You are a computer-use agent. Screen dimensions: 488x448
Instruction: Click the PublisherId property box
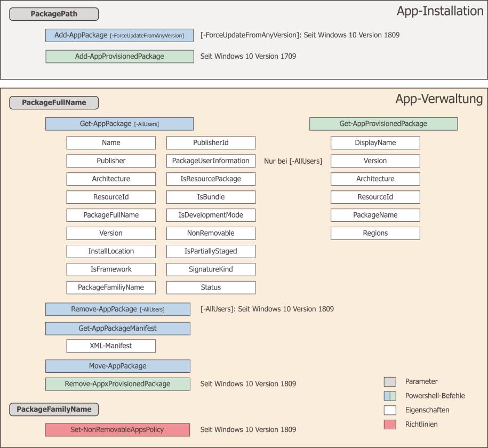click(x=211, y=142)
